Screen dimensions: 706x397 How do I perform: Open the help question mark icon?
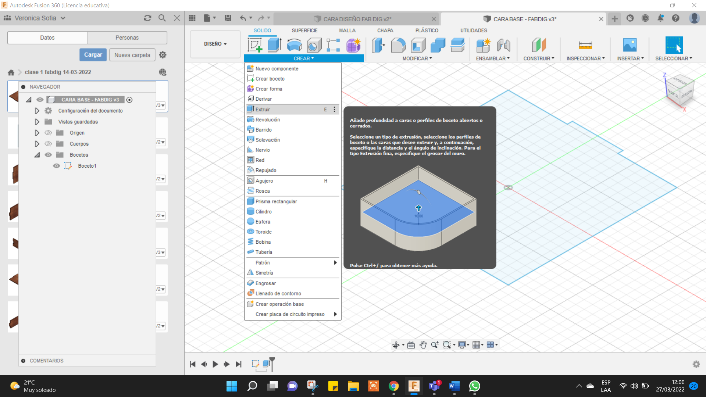coord(675,18)
